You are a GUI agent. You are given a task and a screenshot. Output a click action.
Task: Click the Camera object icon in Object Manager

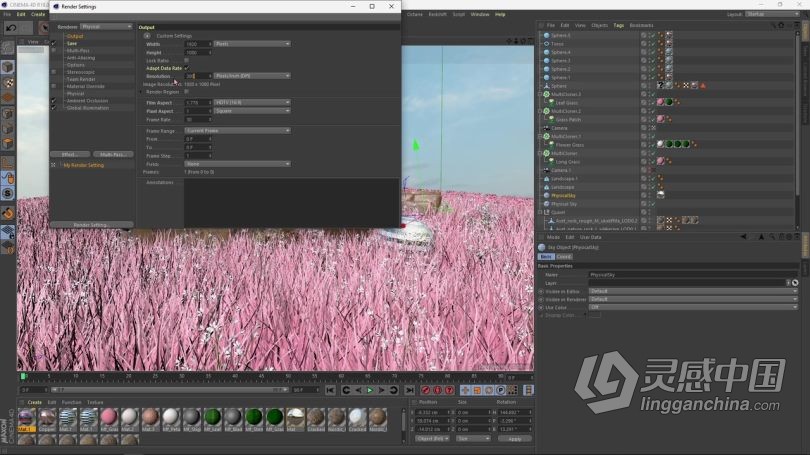547,128
